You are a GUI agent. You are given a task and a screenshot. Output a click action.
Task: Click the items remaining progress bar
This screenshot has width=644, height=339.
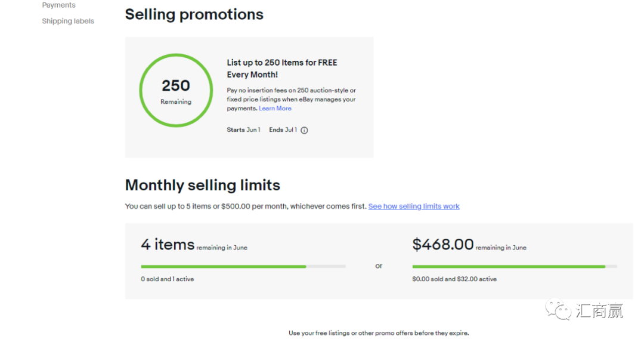(243, 266)
